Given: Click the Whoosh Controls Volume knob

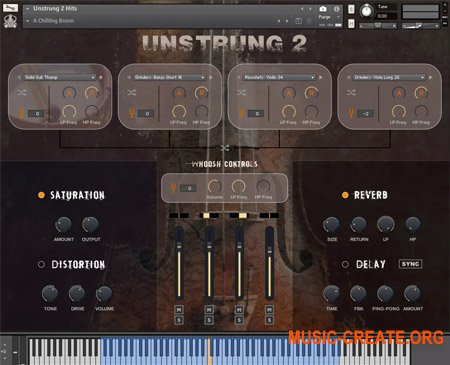Looking at the screenshot, I should point(214,186).
